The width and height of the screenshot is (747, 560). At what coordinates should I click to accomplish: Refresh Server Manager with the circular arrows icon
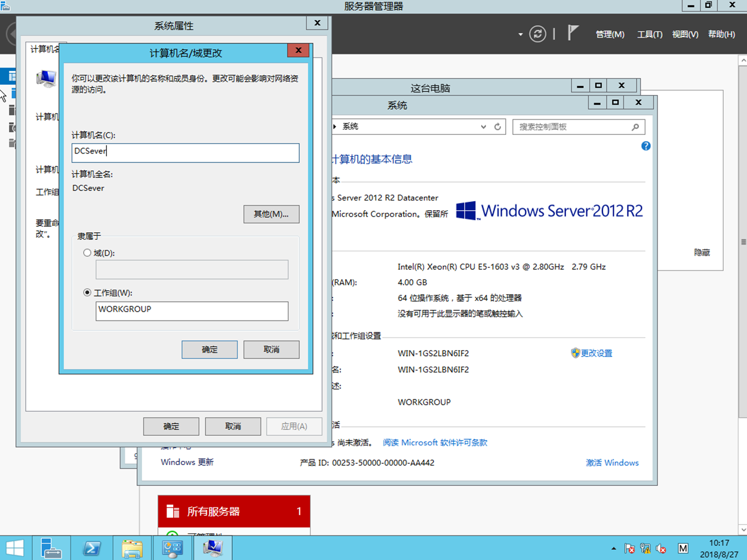click(x=537, y=34)
